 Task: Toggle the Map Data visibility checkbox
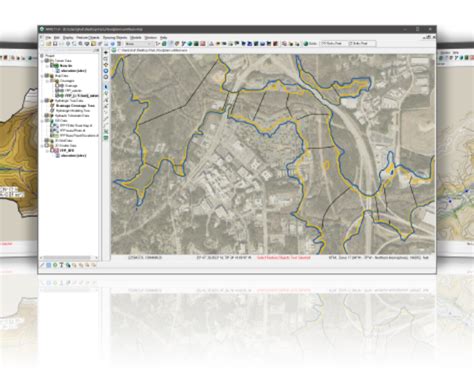47,76
